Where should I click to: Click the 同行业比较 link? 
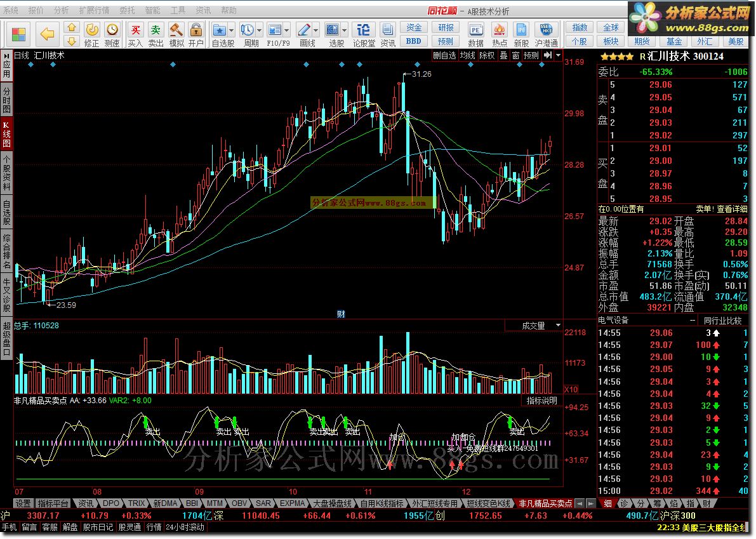[x=722, y=321]
